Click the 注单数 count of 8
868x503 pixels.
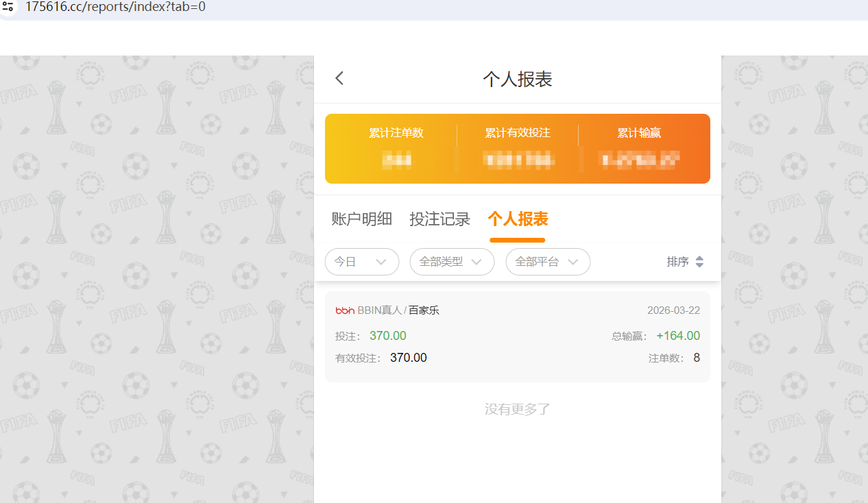(x=696, y=357)
